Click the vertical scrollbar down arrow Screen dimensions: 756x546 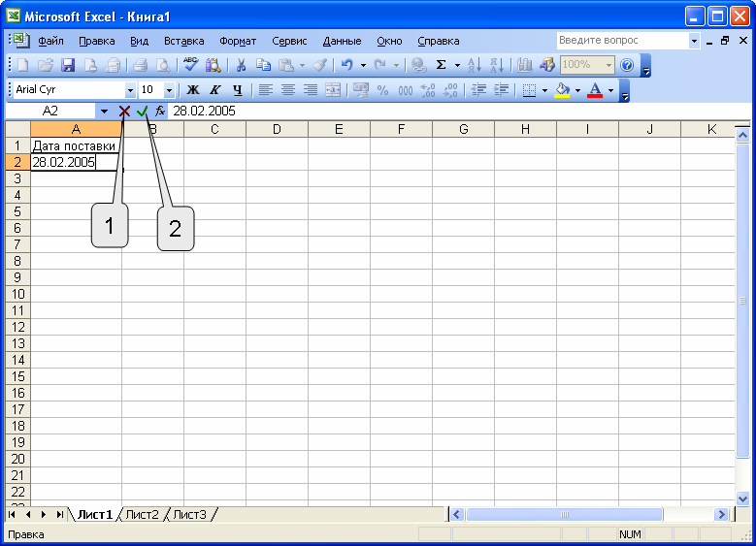tap(742, 498)
